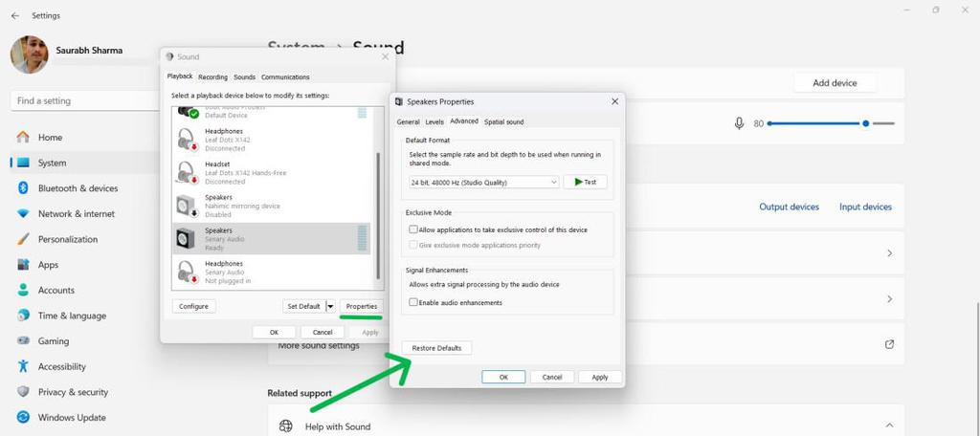The width and height of the screenshot is (980, 436).
Task: Switch to Recording tab in Sound dialog
Action: click(x=212, y=77)
